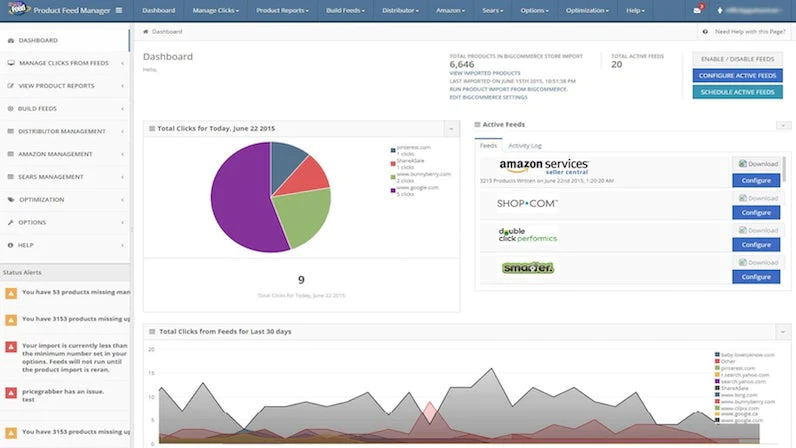Viewport: 796px width, 448px height.
Task: Click the orange warning icon for 53 products alert
Action: [11, 293]
